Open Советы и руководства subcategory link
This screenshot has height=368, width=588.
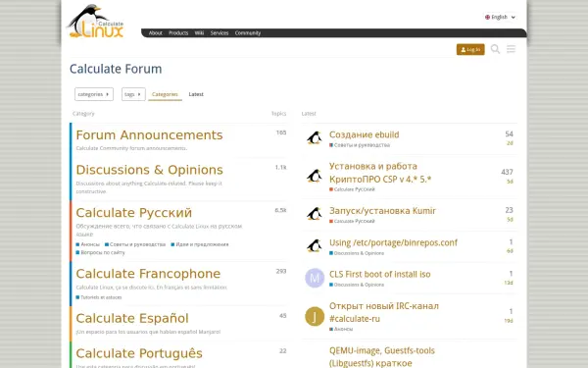[135, 244]
